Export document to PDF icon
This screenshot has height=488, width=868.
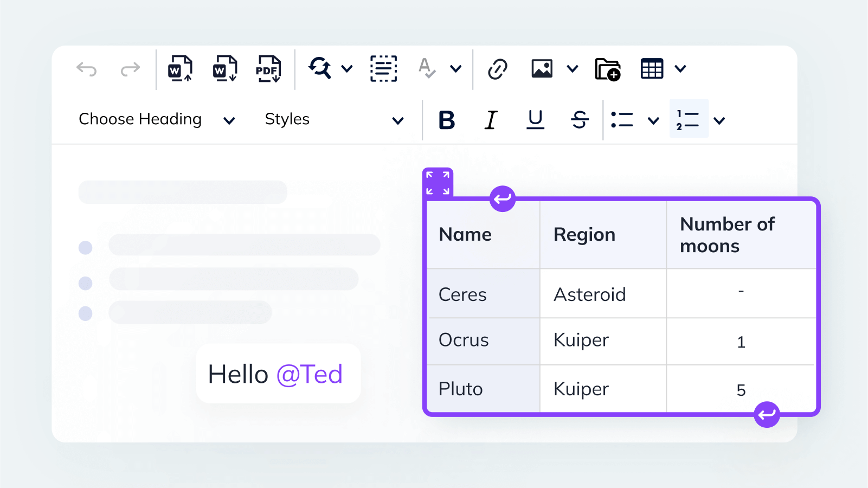tap(268, 69)
